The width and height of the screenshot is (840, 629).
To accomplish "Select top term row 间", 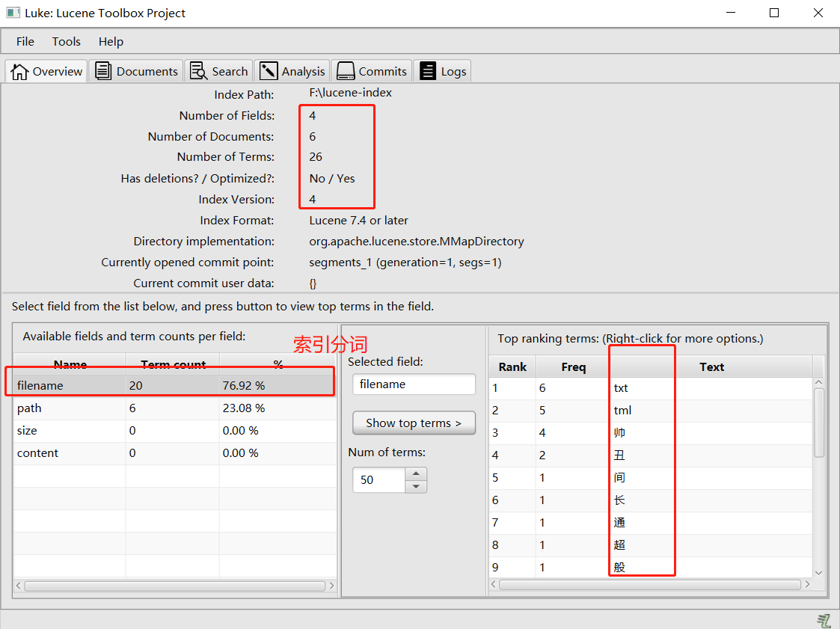I will (651, 477).
